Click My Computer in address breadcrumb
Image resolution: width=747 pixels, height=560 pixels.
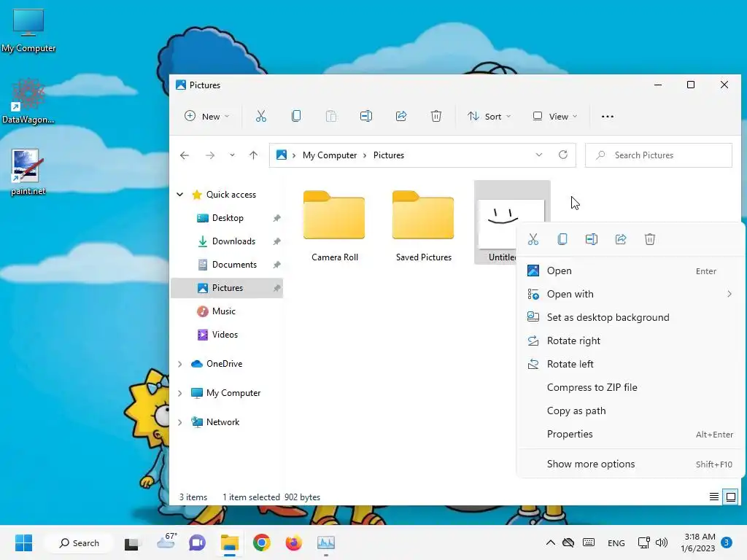(330, 155)
